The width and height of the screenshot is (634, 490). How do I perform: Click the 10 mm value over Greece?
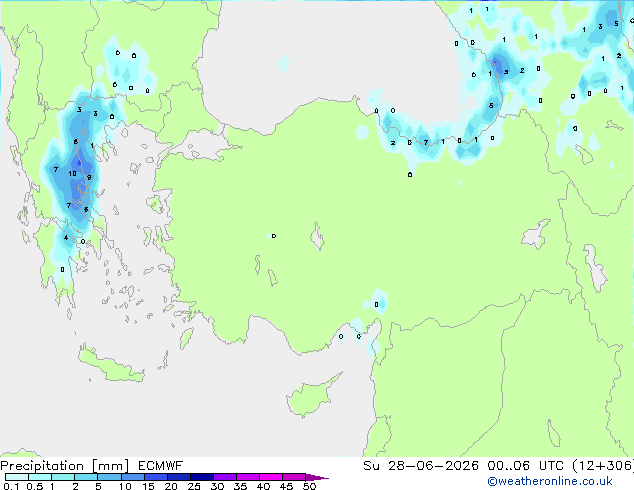click(72, 173)
